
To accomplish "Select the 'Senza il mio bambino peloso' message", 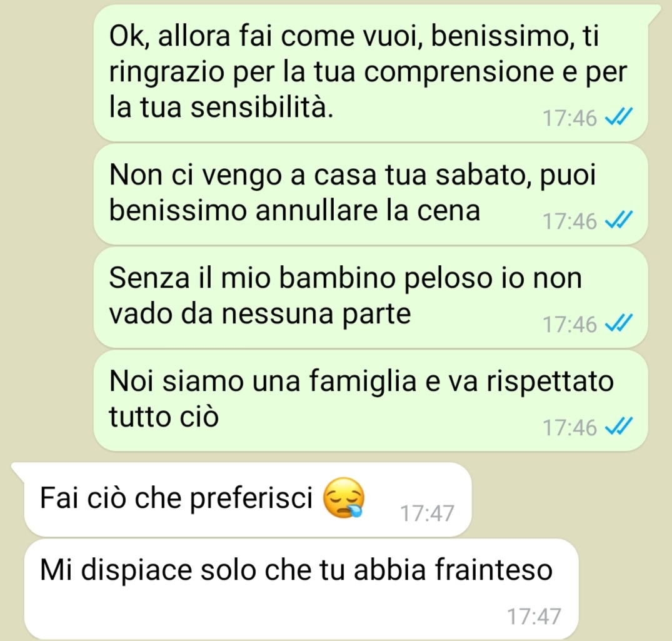I will pyautogui.click(x=371, y=297).
